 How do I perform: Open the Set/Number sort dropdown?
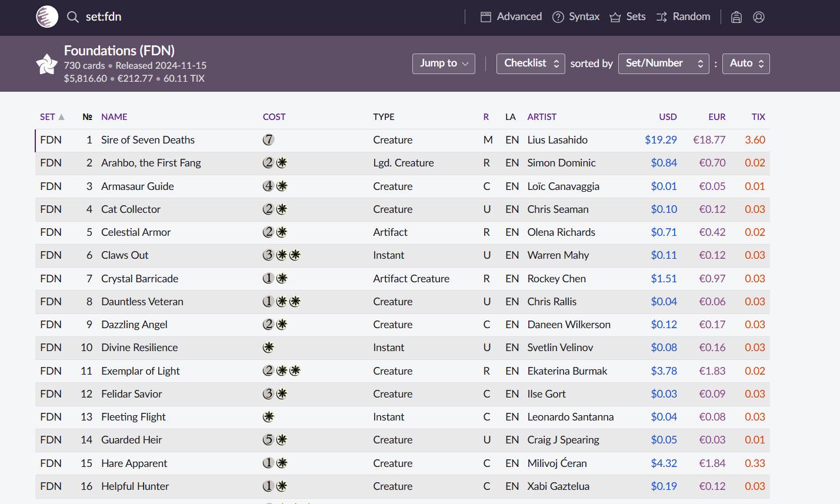[664, 64]
